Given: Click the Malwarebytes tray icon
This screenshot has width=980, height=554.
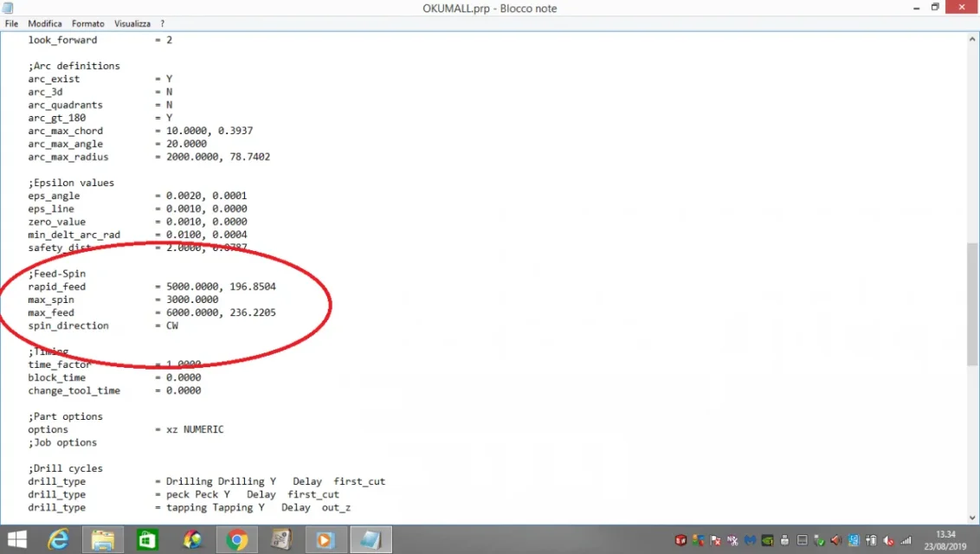Looking at the screenshot, I should (x=750, y=541).
